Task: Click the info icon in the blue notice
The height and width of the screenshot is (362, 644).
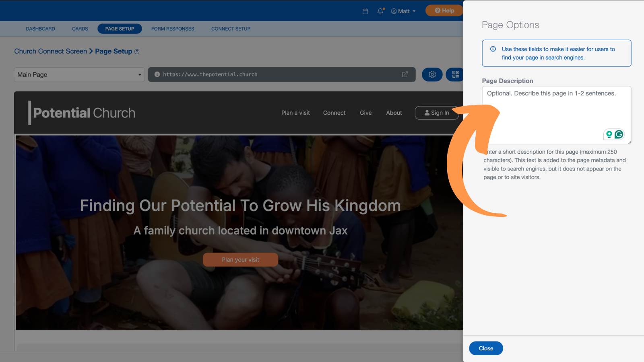Action: (493, 49)
